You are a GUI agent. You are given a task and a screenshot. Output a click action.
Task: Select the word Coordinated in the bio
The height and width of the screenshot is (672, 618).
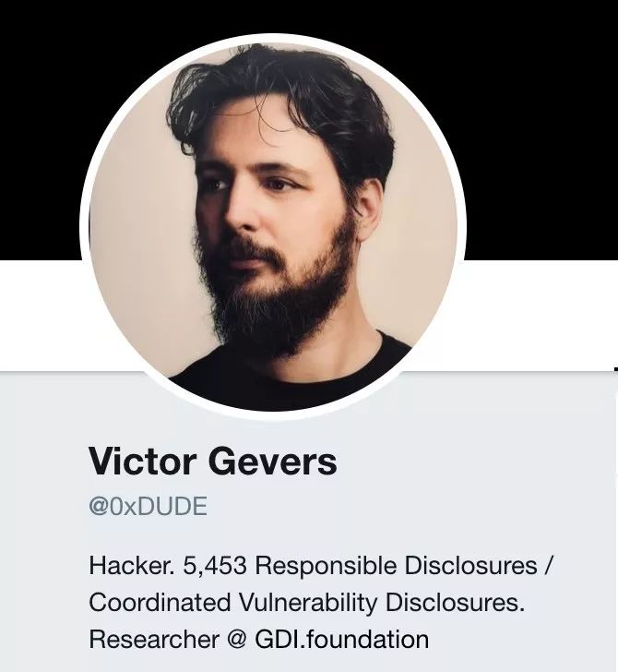pos(160,603)
